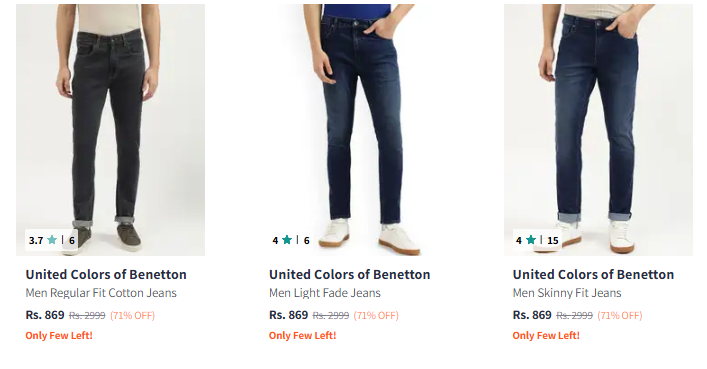Click the 3.7 rating badge with 6 reviews
Screen dimensions: 707x369
pos(51,240)
